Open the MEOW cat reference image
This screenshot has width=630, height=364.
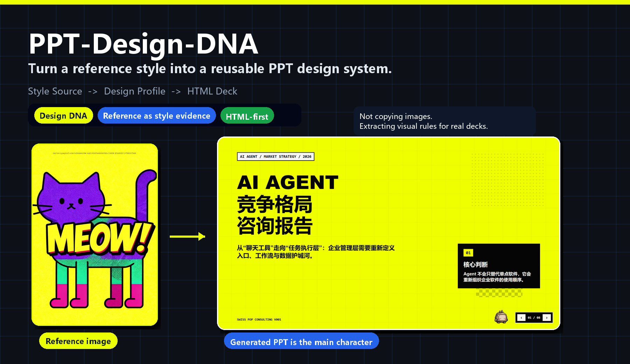[94, 234]
